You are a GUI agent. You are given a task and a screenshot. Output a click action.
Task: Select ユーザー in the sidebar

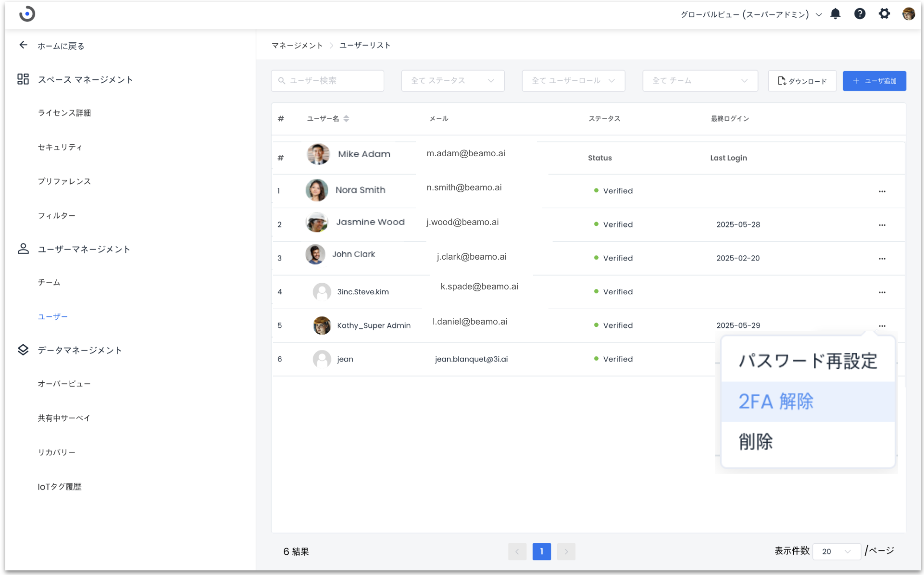[53, 316]
